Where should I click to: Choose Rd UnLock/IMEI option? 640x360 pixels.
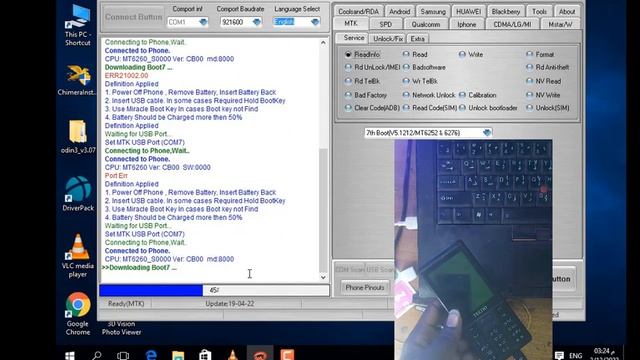click(x=373, y=67)
